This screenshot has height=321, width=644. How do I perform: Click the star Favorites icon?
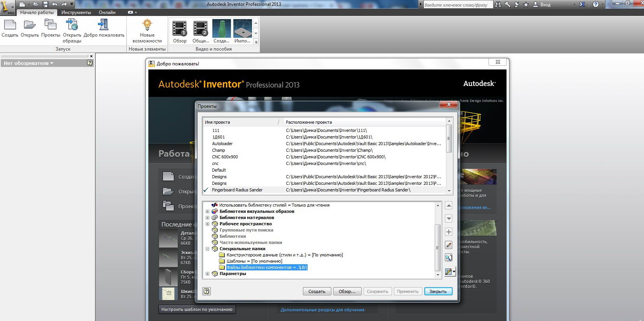tap(526, 5)
